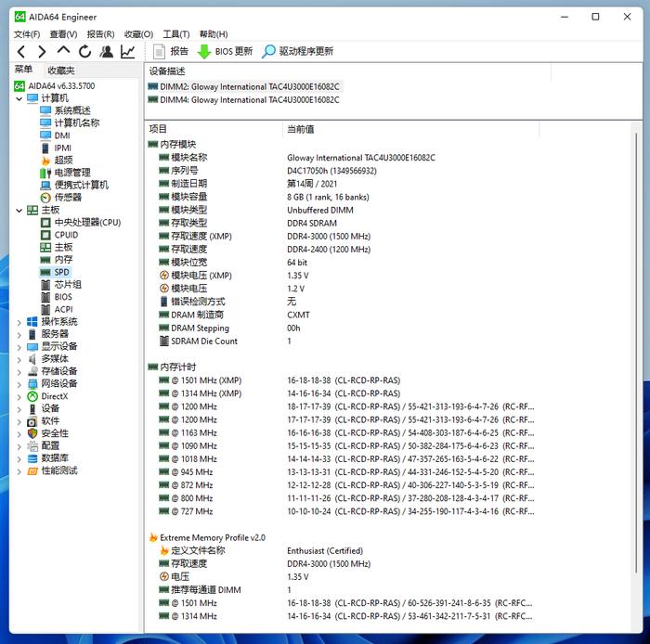Open the 报告(R) menu
The height and width of the screenshot is (644, 650).
[x=100, y=34]
